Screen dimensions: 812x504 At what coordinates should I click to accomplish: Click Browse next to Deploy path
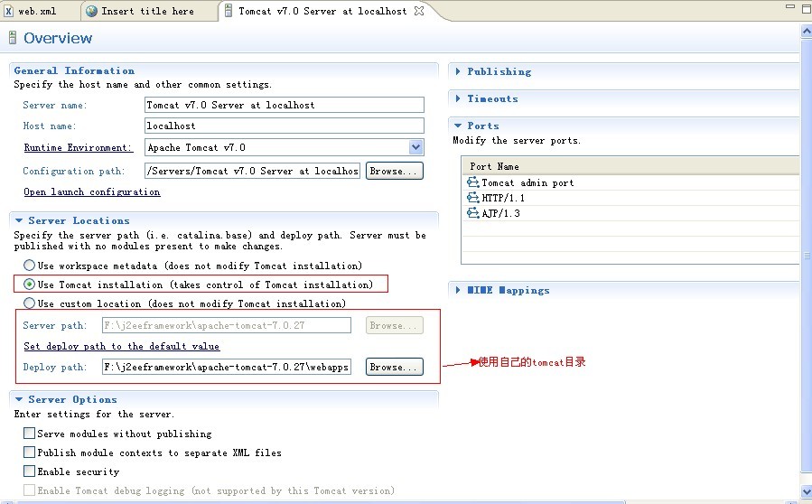point(394,367)
